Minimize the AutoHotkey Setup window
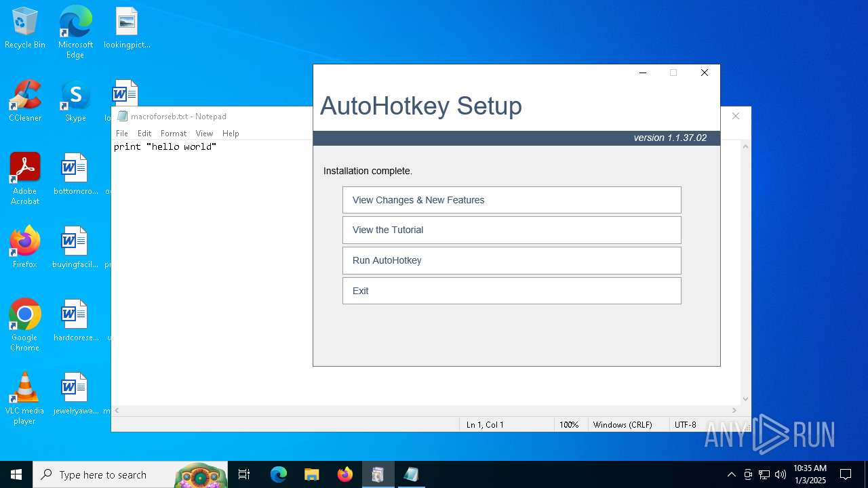The height and width of the screenshot is (488, 868). click(643, 73)
